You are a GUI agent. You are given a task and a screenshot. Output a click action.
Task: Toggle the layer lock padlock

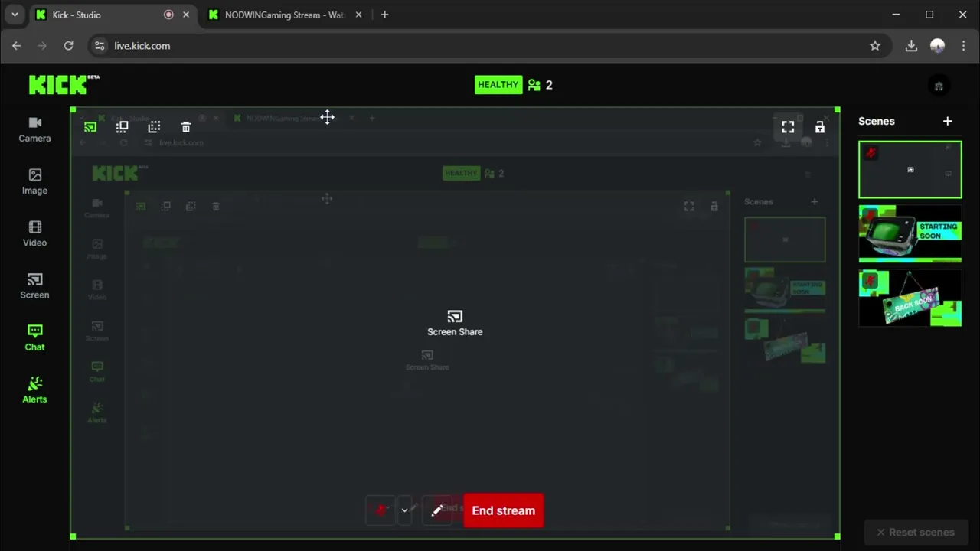click(x=820, y=127)
